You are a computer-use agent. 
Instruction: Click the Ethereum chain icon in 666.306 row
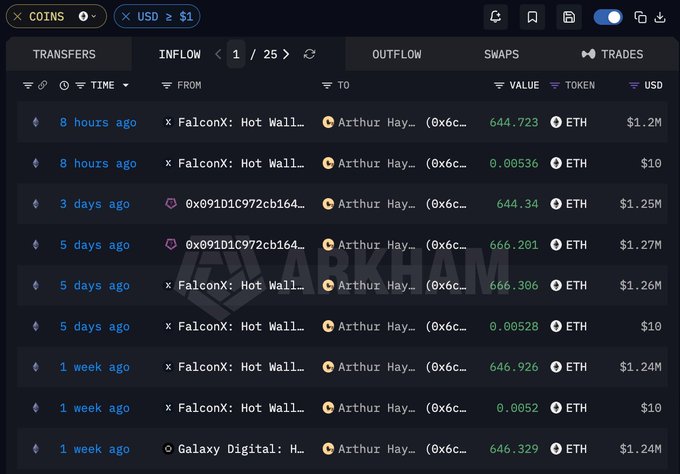click(36, 285)
